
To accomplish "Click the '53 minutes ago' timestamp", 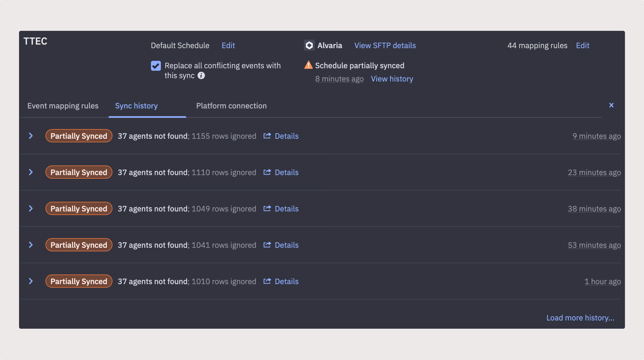I will (594, 245).
